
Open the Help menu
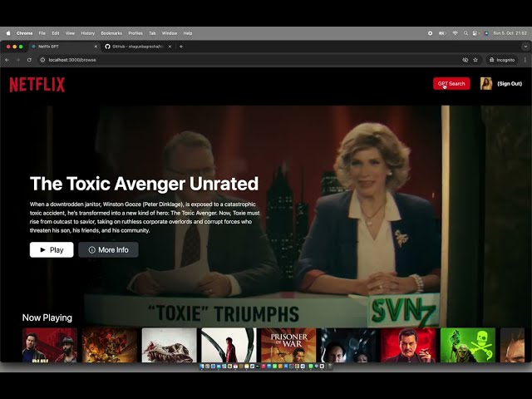[188, 33]
